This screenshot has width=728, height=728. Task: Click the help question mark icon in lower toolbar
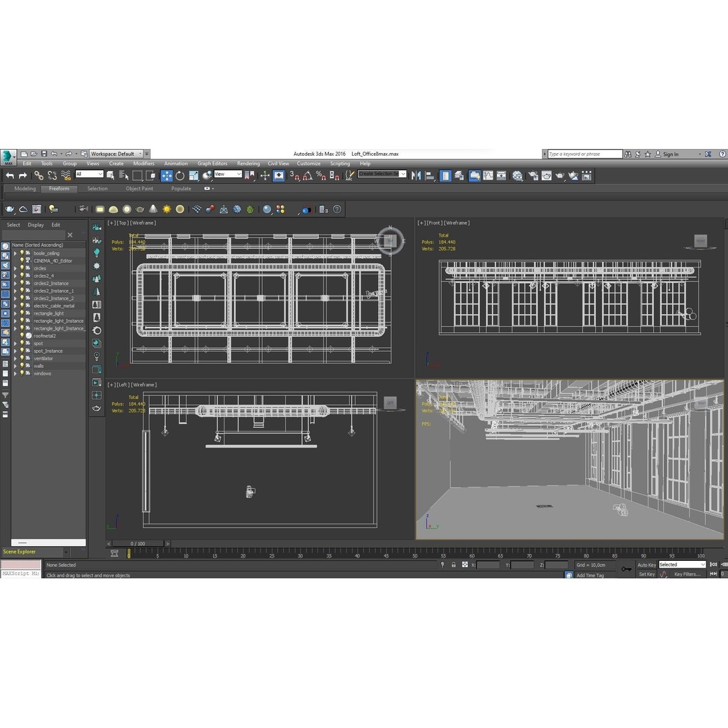pos(337,210)
